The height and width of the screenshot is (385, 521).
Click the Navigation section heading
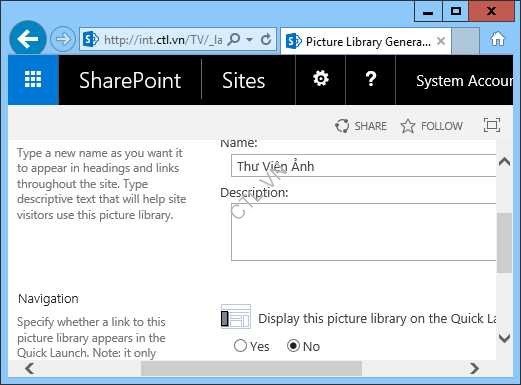coord(48,299)
